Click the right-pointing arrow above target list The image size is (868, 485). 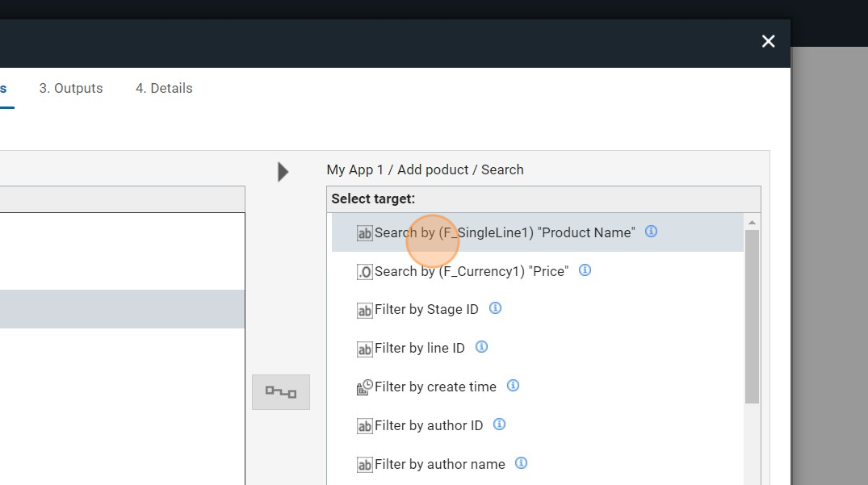pos(283,171)
